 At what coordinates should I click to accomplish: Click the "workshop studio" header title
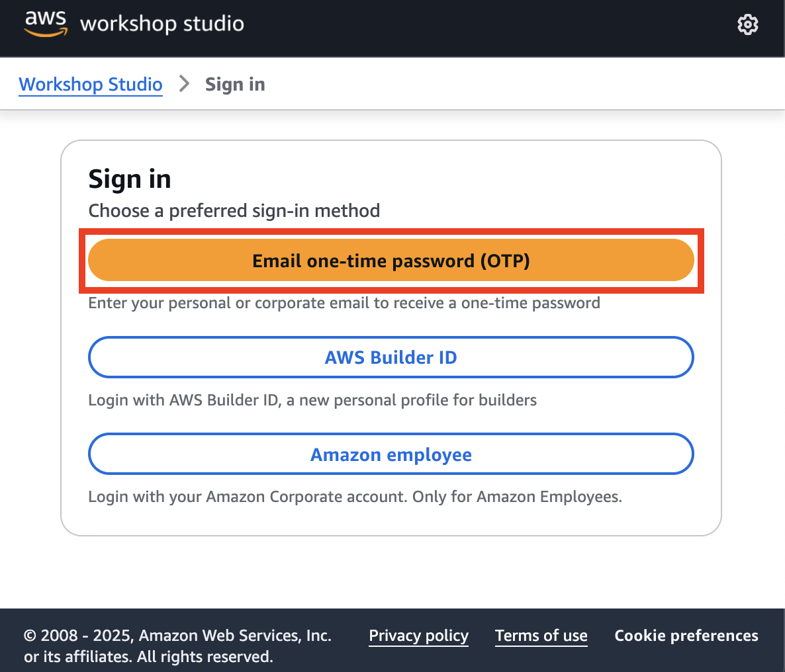pos(162,24)
